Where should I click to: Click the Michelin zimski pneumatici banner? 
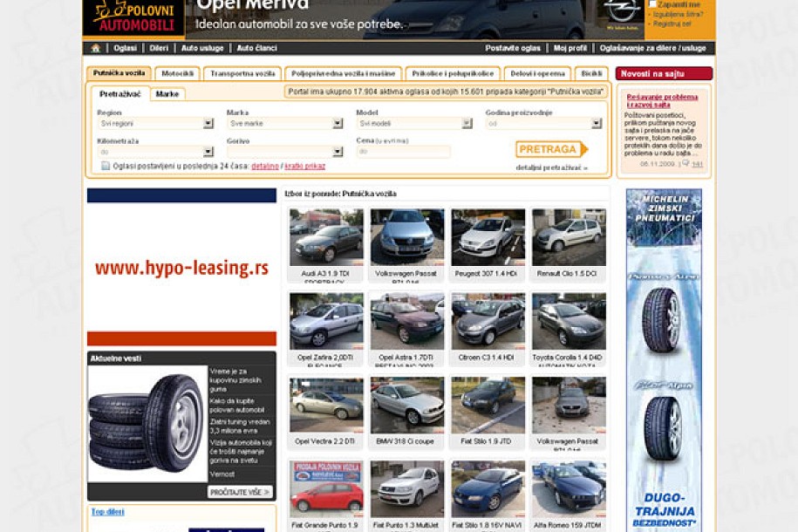665,360
